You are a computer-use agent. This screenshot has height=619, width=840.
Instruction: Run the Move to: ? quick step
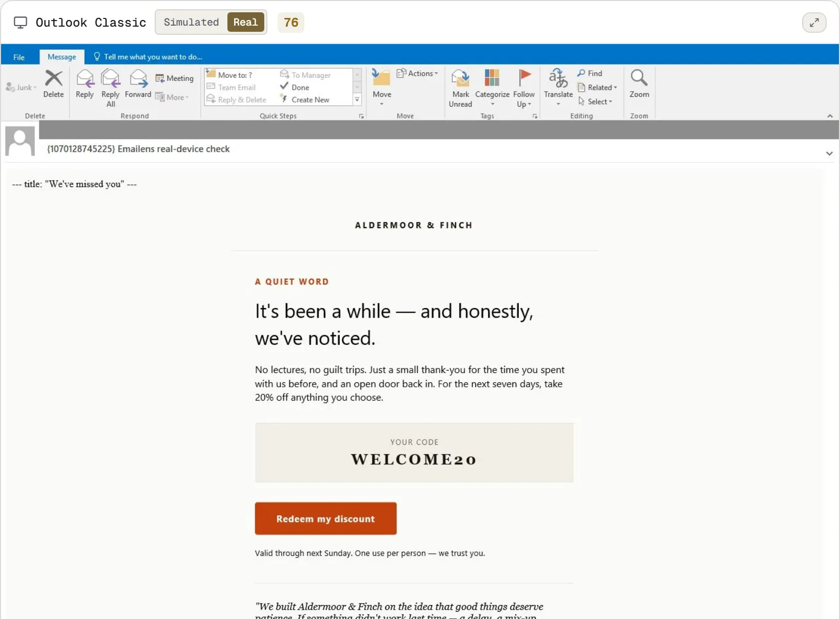coord(229,75)
